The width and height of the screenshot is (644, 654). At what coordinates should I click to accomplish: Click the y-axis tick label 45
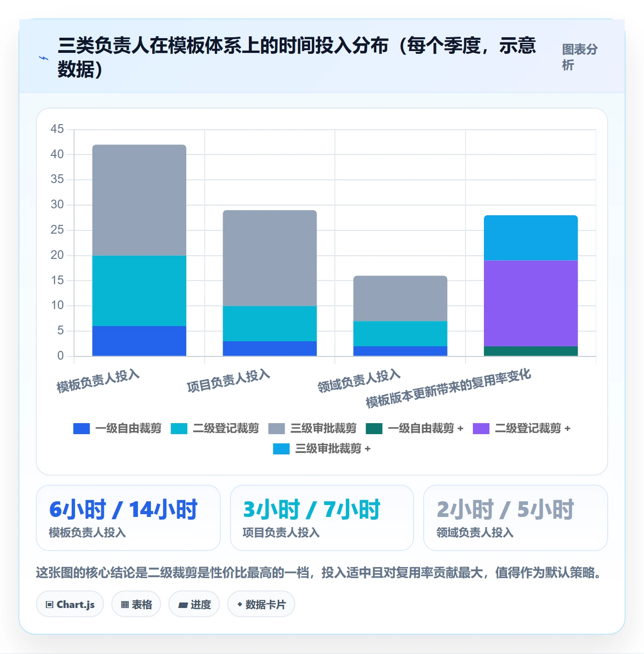tap(57, 129)
